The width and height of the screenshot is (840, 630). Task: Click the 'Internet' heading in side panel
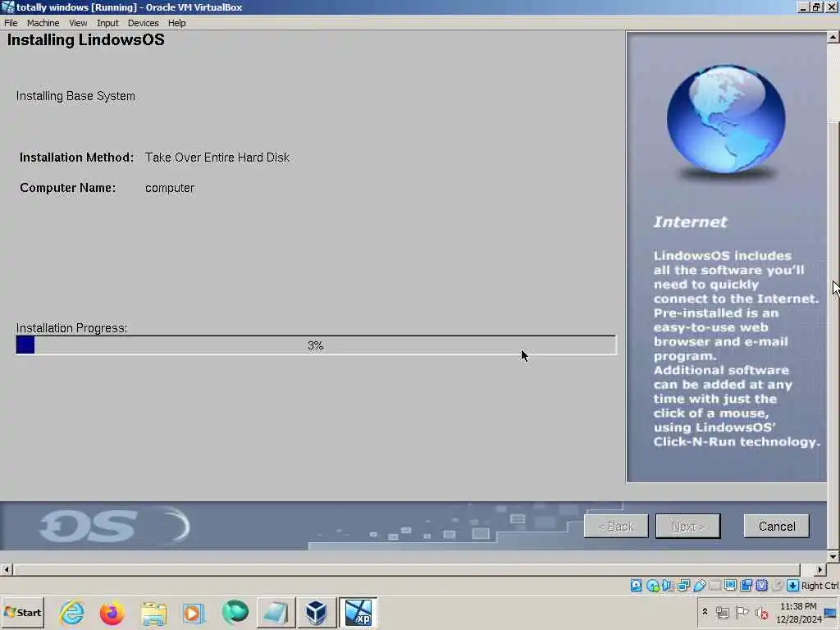click(x=690, y=221)
